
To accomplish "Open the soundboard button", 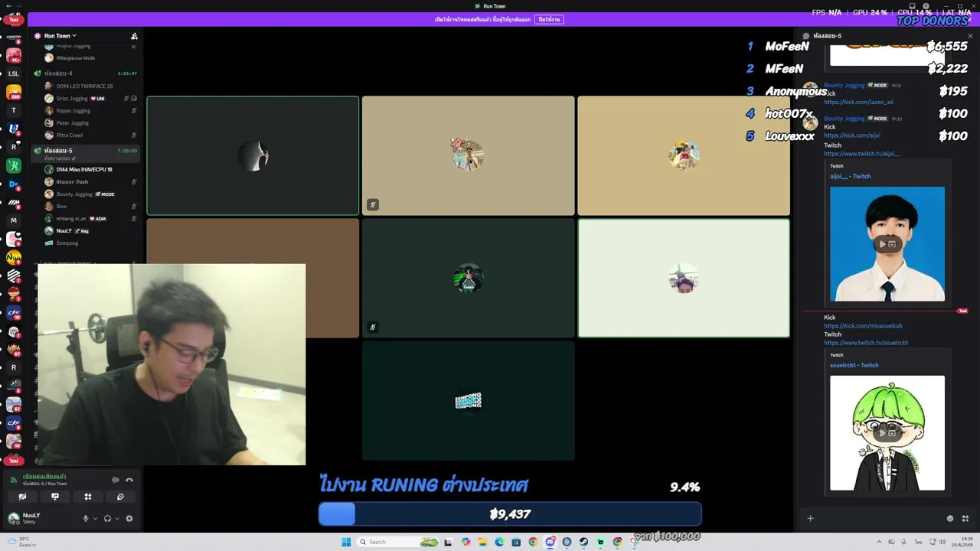I will [x=120, y=497].
